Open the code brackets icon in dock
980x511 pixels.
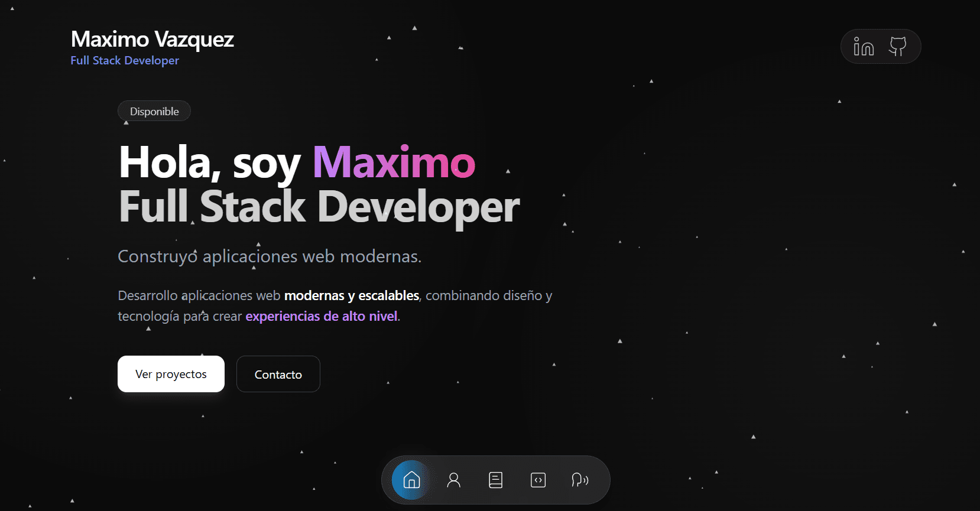click(538, 480)
